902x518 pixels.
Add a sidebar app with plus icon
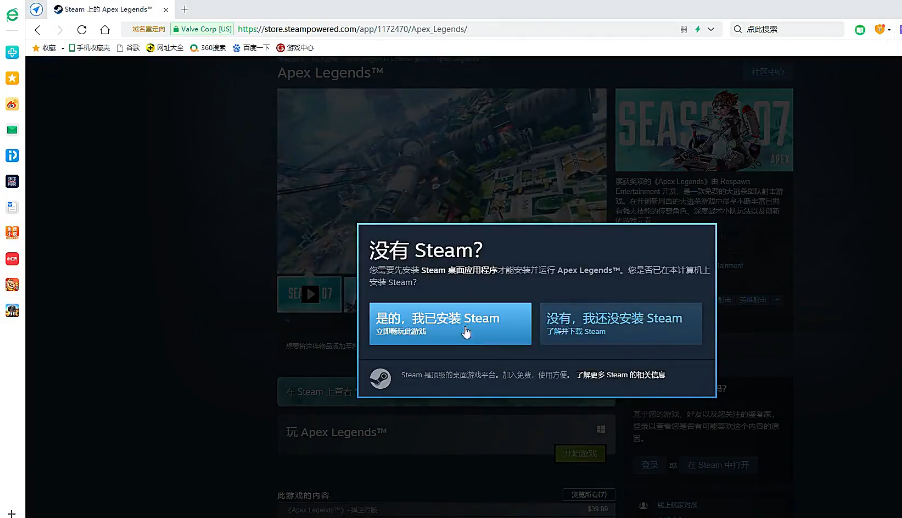12,513
